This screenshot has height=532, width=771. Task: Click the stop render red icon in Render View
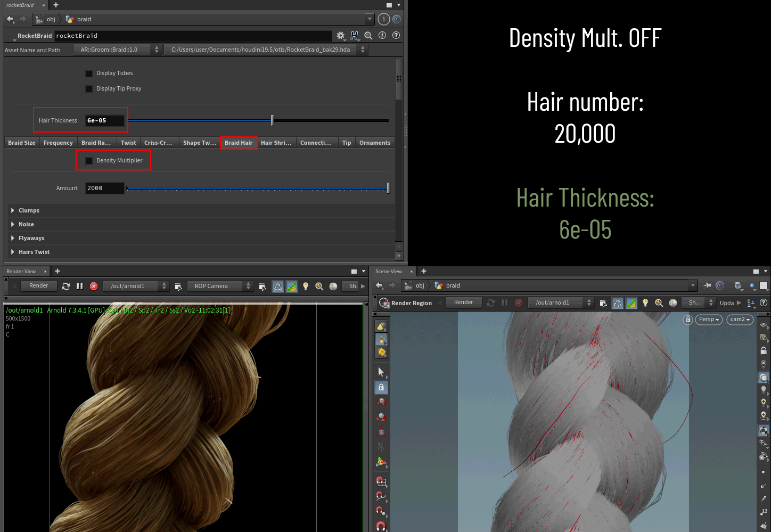coord(94,286)
